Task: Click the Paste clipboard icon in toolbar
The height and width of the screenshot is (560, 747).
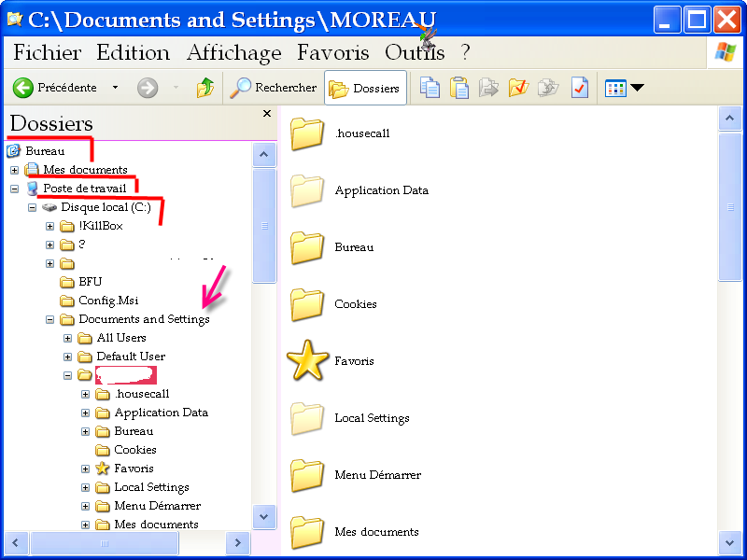Action: [459, 89]
